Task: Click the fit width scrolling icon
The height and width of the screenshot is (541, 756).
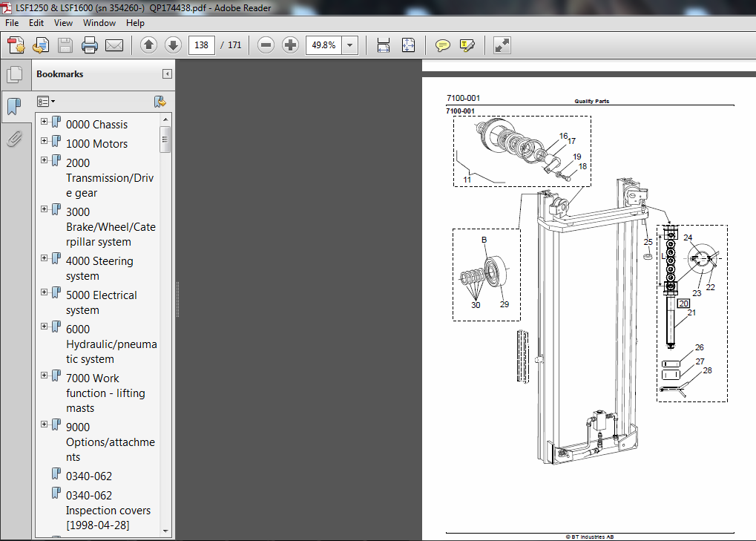Action: pyautogui.click(x=384, y=45)
